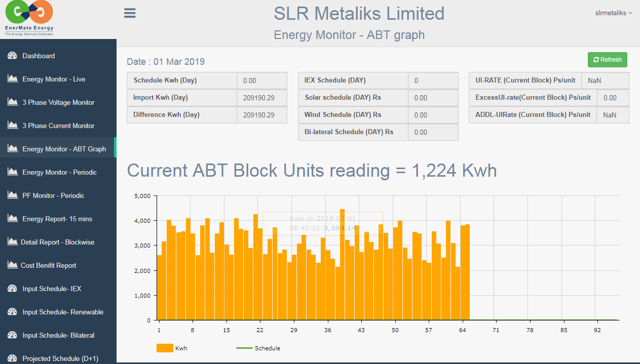Click the Cost Benifit Report chart icon
Screen dimensions: 640x364
coord(13,265)
